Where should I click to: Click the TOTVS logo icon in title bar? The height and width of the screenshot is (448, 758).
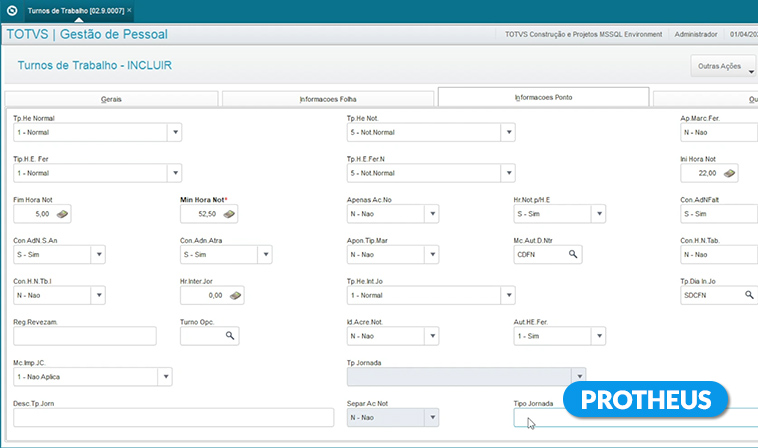click(x=11, y=10)
